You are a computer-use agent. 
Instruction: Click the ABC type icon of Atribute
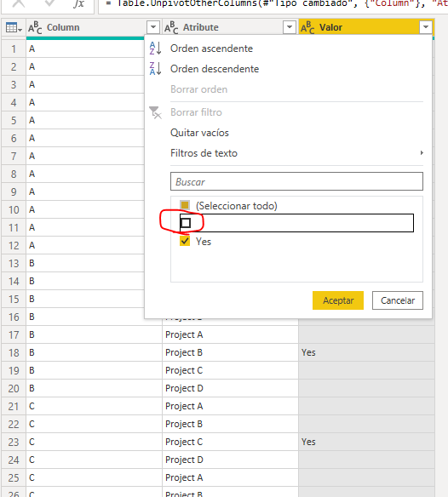click(171, 28)
